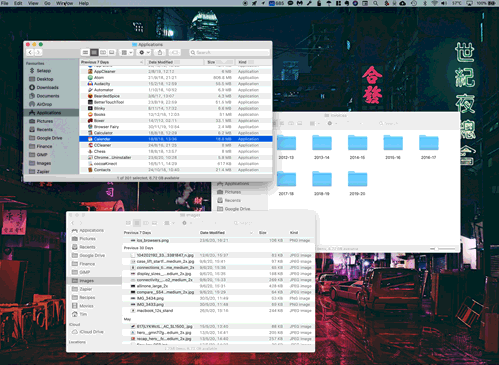
Task: Select the AppCleaner application row
Action: pyautogui.click(x=176, y=71)
